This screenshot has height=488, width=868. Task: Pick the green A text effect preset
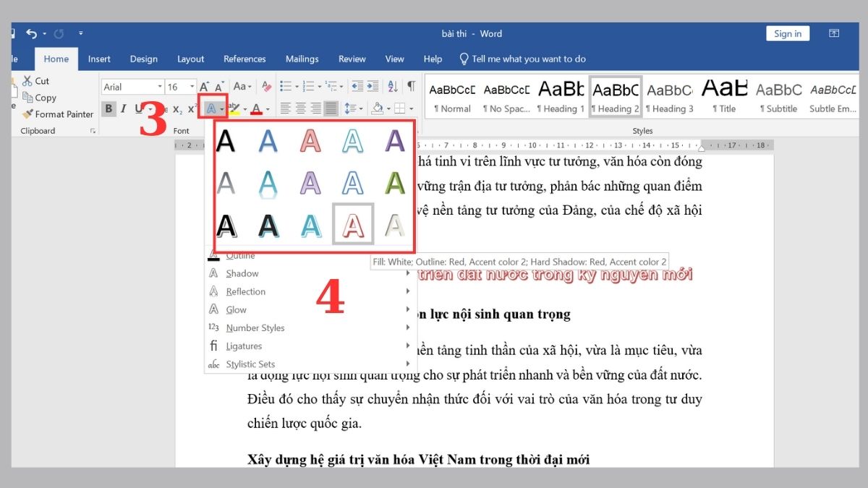(x=394, y=183)
